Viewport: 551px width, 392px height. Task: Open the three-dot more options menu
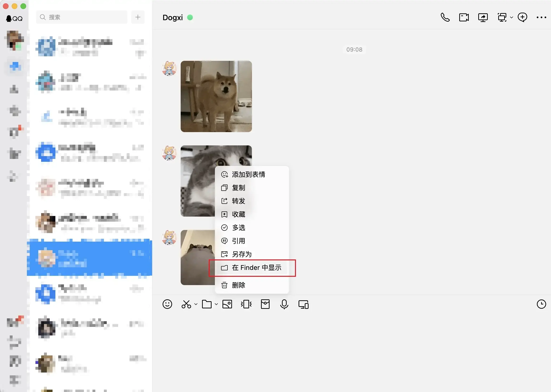pos(541,17)
